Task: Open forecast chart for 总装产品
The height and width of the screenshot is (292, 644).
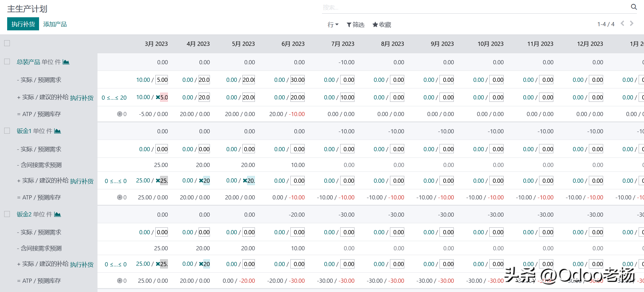Action: [x=66, y=62]
